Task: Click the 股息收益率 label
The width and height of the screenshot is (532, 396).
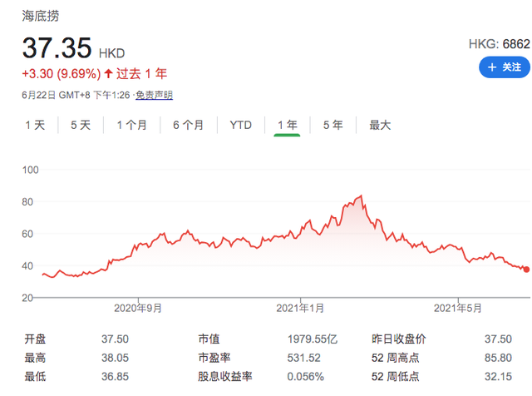Action: pyautogui.click(x=225, y=376)
